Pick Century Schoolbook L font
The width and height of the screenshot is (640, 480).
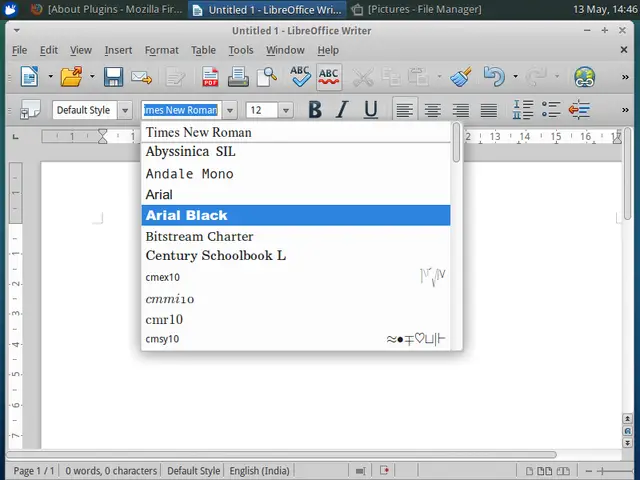click(296, 256)
